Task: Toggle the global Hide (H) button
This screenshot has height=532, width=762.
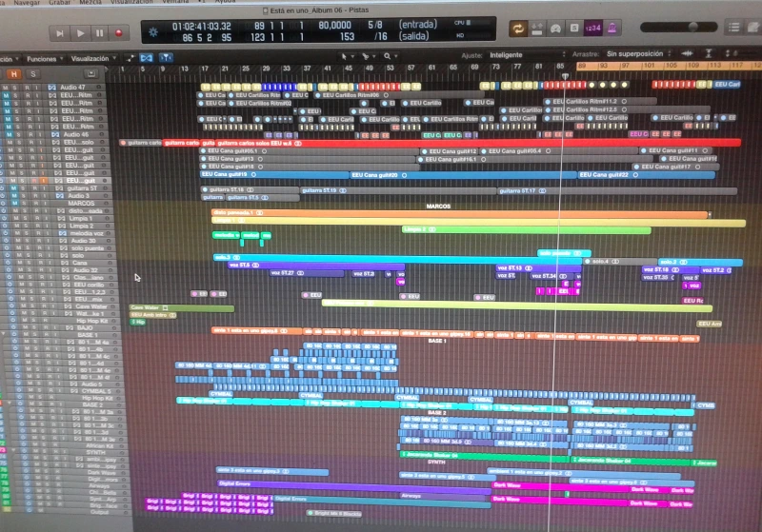Action: click(x=14, y=73)
